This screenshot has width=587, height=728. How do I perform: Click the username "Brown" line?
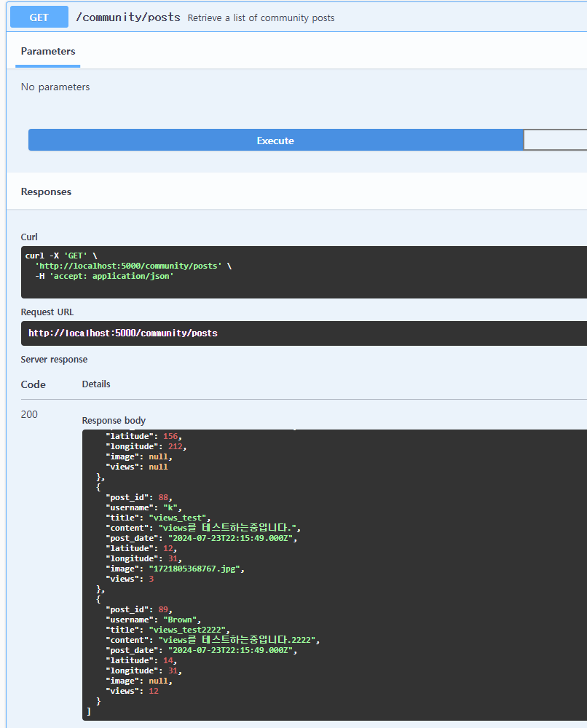(x=153, y=620)
